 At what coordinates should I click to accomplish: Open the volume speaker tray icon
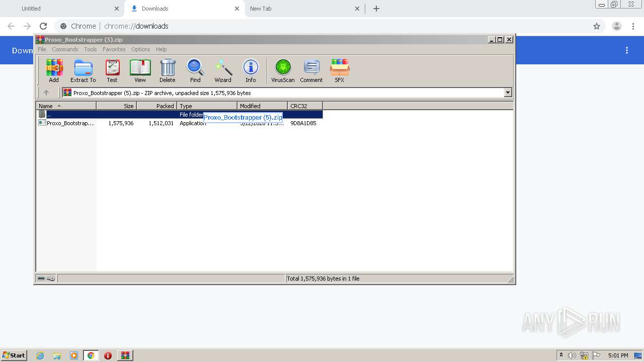coord(572,355)
